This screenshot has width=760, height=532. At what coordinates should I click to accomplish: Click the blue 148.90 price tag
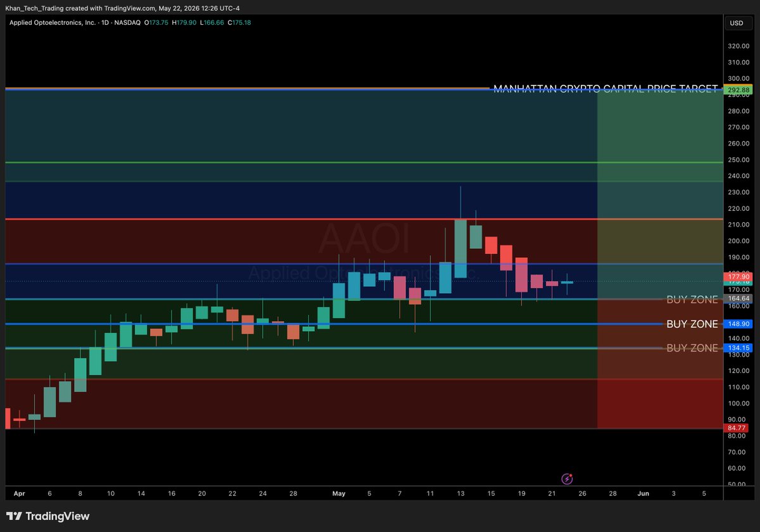pyautogui.click(x=738, y=324)
